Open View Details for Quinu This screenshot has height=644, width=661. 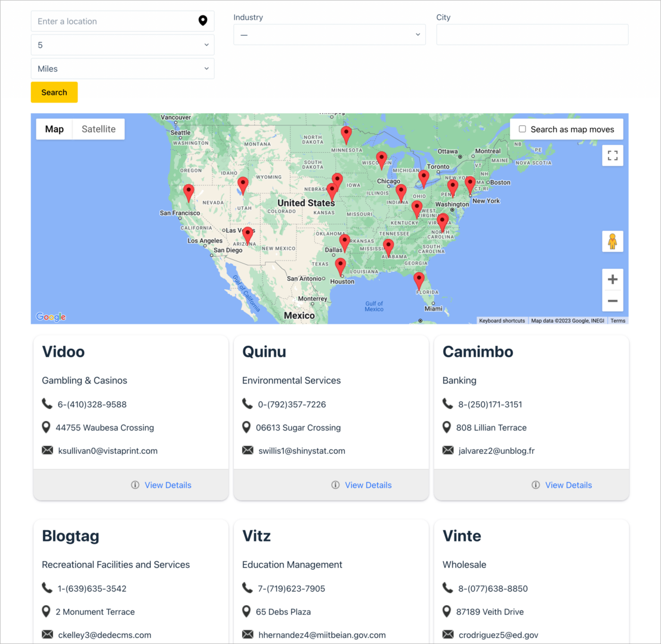coord(367,485)
